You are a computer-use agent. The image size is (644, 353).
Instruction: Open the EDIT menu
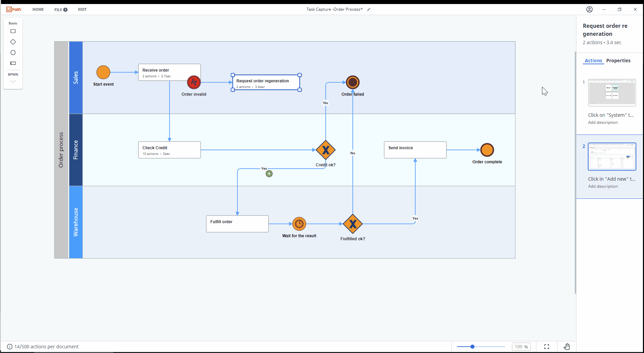82,9
